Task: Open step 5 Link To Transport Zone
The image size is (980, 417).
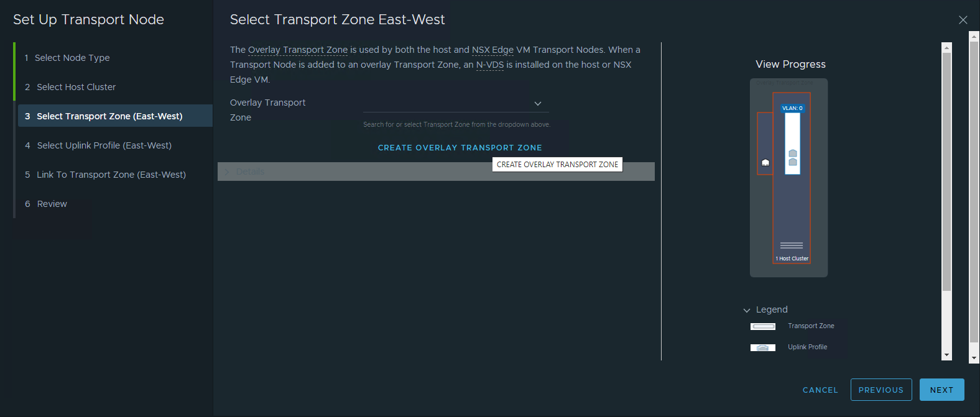Action: [111, 175]
